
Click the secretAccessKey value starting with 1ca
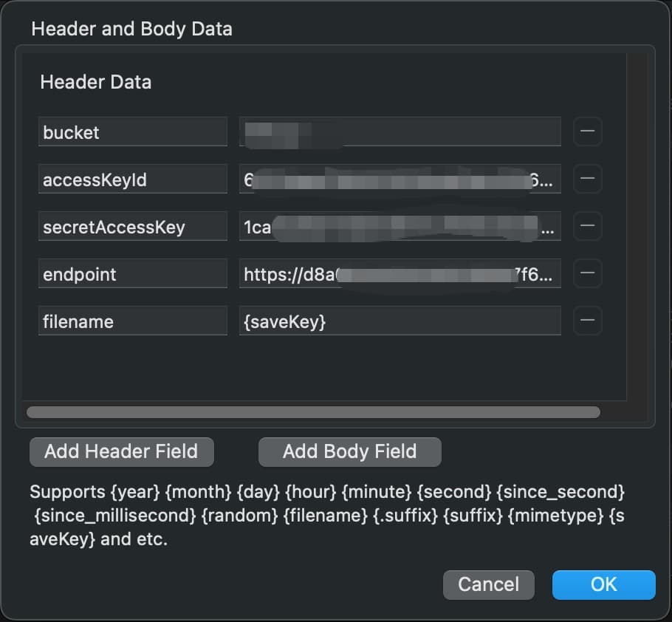pyautogui.click(x=400, y=226)
